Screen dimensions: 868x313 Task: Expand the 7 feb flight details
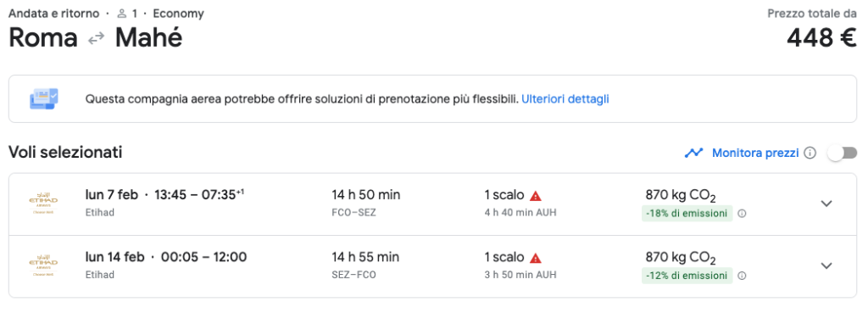[x=826, y=204]
